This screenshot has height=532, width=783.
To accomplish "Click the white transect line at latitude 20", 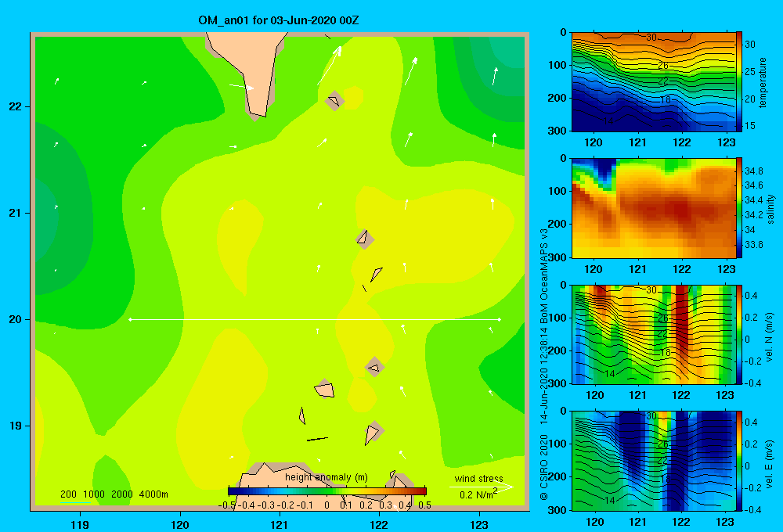I will (x=315, y=319).
